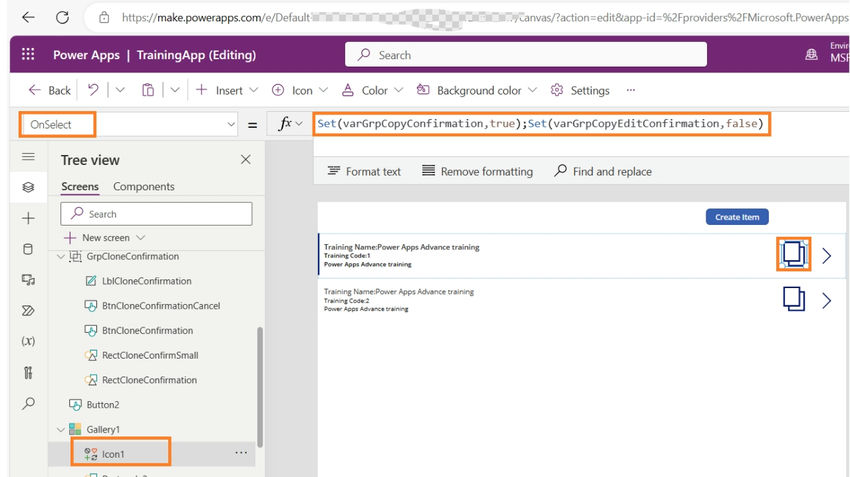This screenshot has width=850, height=477.
Task: Open the Power Automate icon in left rail
Action: tap(28, 311)
